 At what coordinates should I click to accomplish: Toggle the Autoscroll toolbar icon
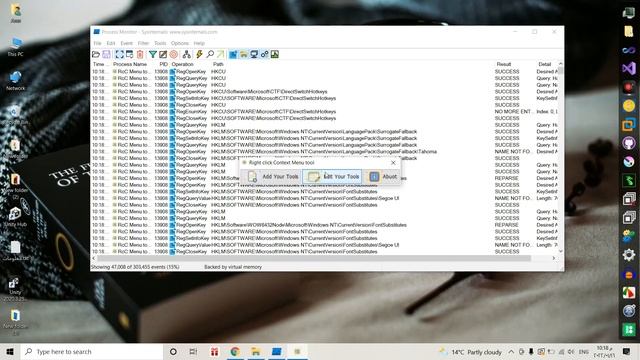(x=129, y=54)
